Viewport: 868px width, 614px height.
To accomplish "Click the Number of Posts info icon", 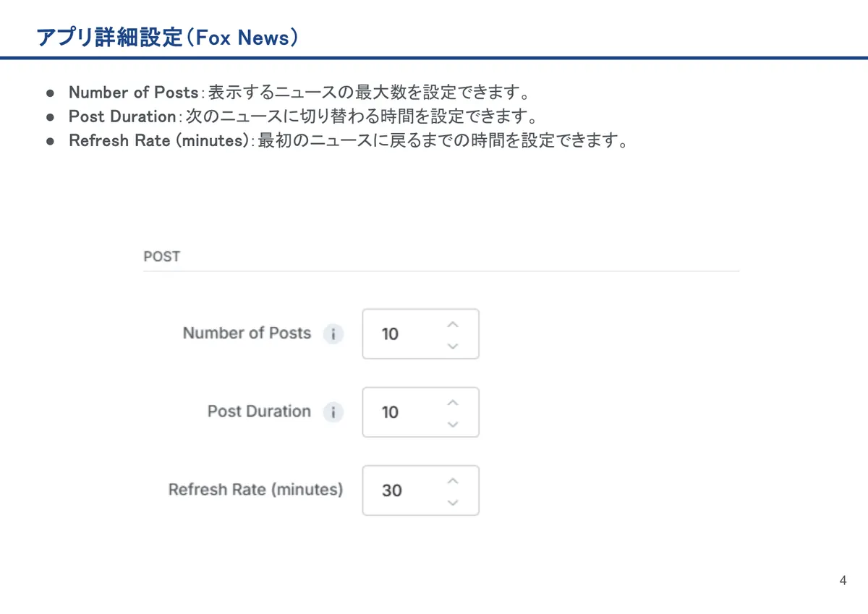I will click(x=333, y=335).
